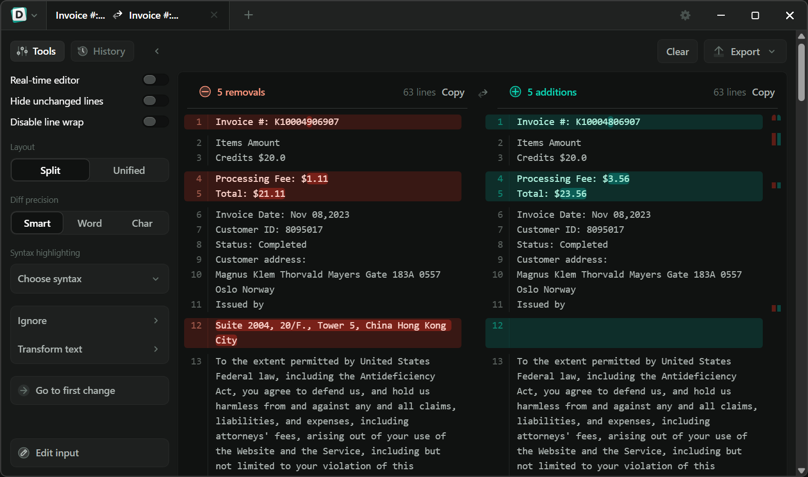The image size is (808, 477).
Task: Toggle the Hide unchanged lines switch
Action: click(x=155, y=101)
